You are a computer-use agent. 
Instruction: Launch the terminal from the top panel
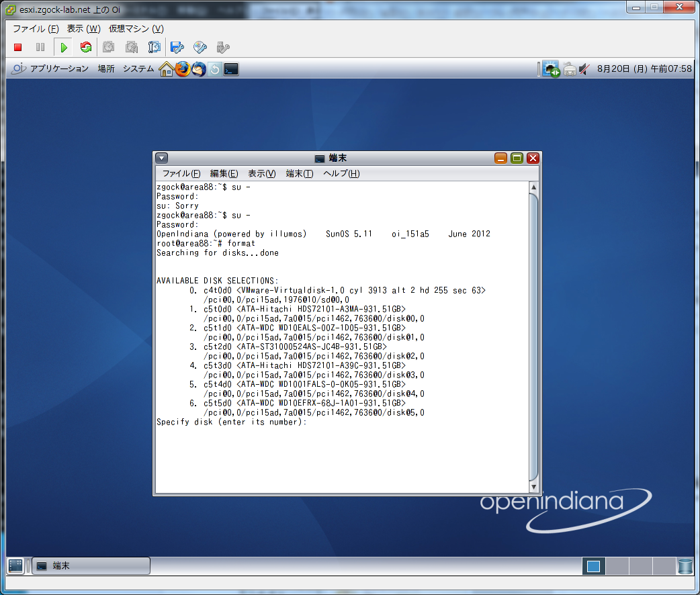231,69
